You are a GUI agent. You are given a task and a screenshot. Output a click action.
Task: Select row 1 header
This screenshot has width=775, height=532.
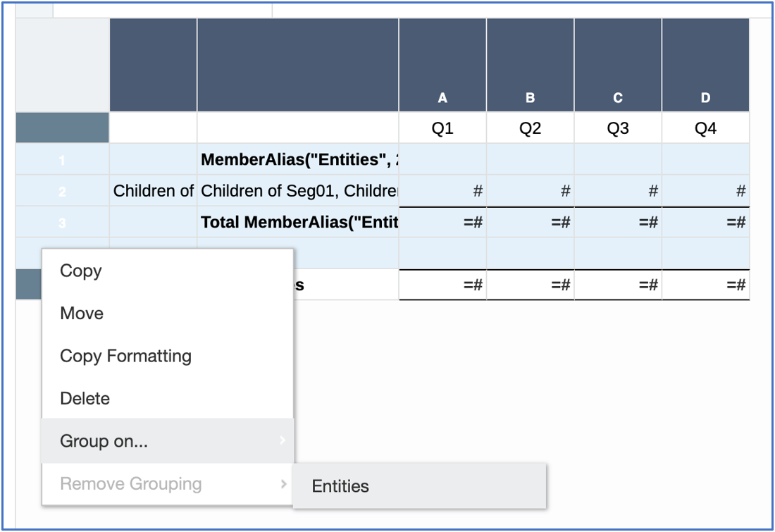click(62, 161)
